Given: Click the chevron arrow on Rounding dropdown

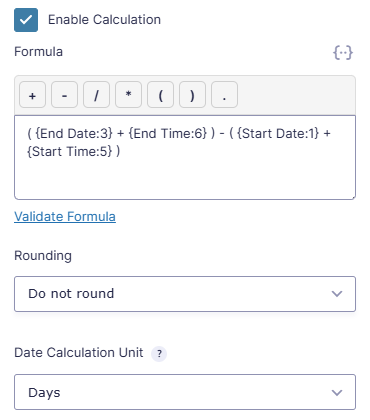Looking at the screenshot, I should point(337,294).
